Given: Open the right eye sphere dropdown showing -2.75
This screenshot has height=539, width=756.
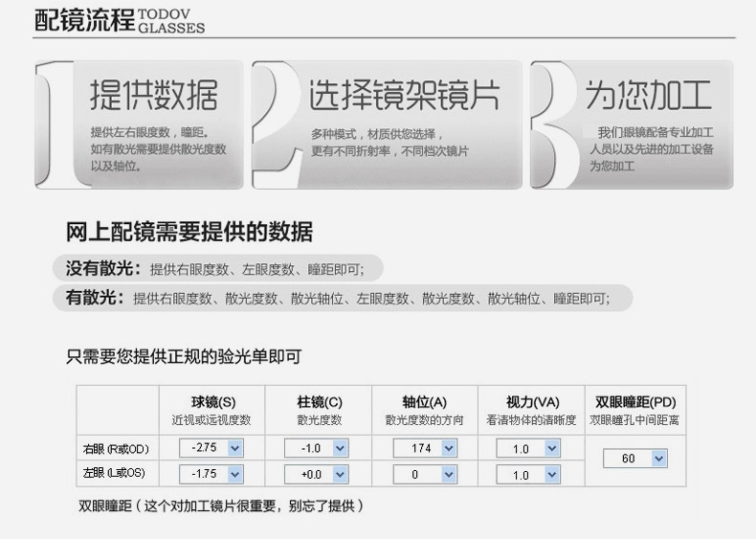Looking at the screenshot, I should pyautogui.click(x=214, y=448).
